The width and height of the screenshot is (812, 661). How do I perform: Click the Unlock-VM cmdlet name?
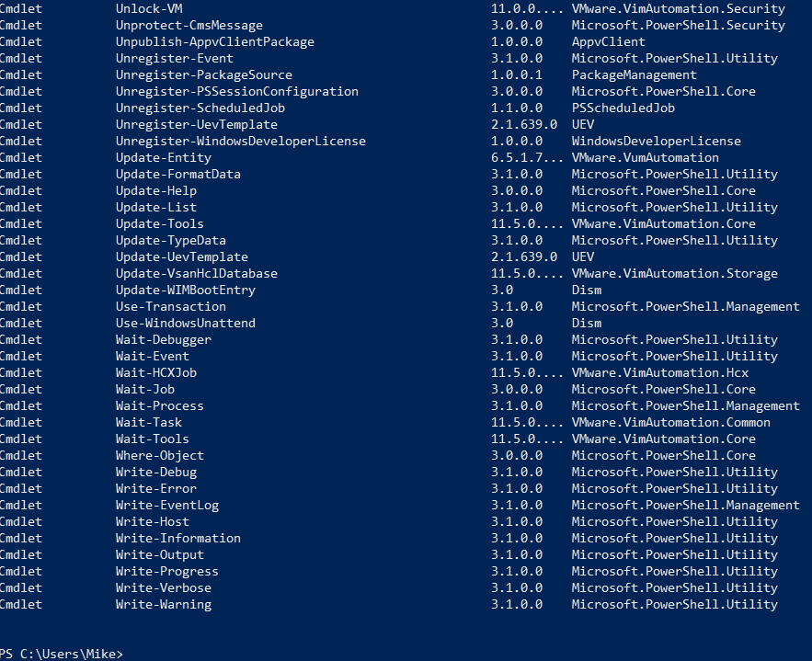[x=149, y=8]
